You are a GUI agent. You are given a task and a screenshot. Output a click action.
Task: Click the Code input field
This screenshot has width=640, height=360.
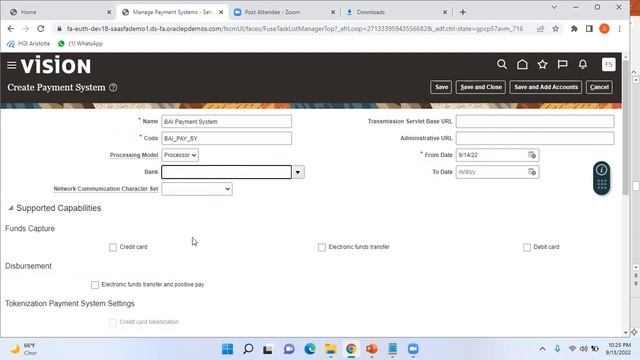tap(227, 138)
